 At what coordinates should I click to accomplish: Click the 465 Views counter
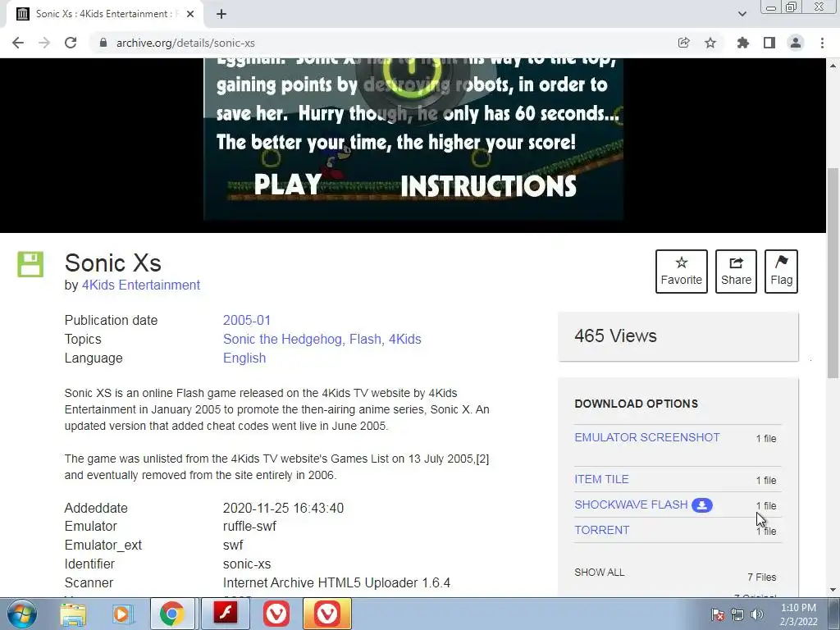pos(615,336)
